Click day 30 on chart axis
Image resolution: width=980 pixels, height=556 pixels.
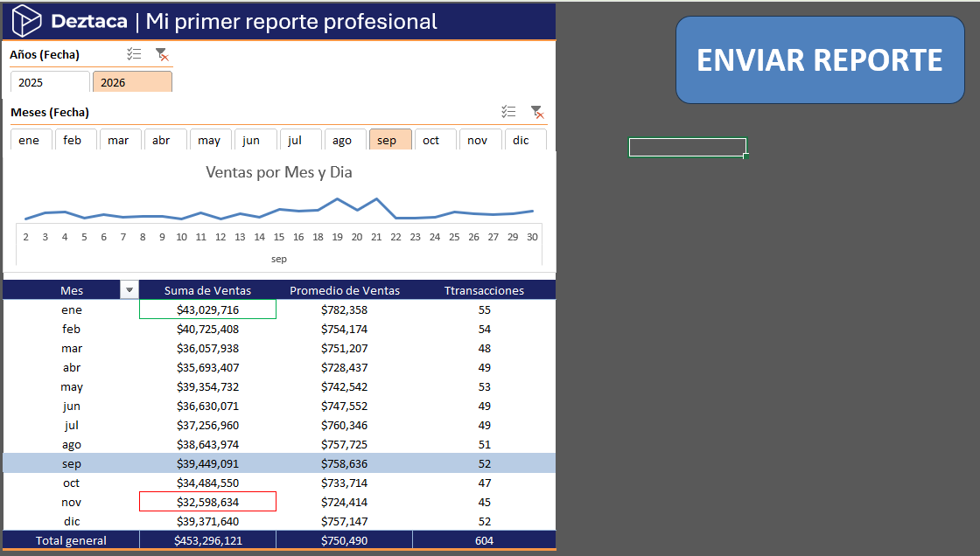[x=533, y=238]
